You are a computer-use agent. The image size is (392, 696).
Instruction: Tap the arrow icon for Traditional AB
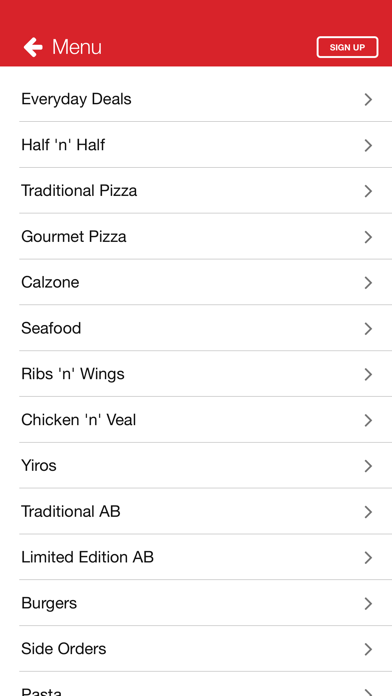click(x=368, y=512)
